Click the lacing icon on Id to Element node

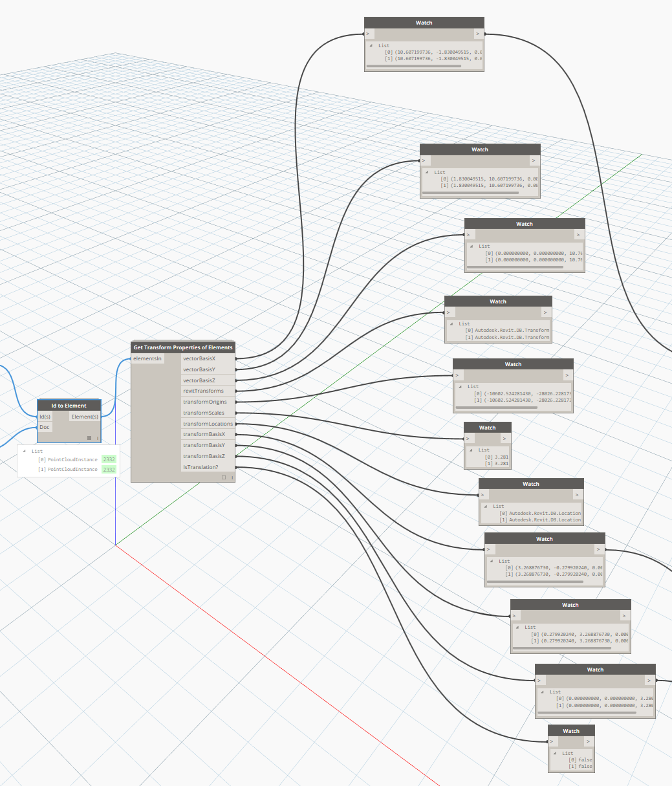point(98,438)
